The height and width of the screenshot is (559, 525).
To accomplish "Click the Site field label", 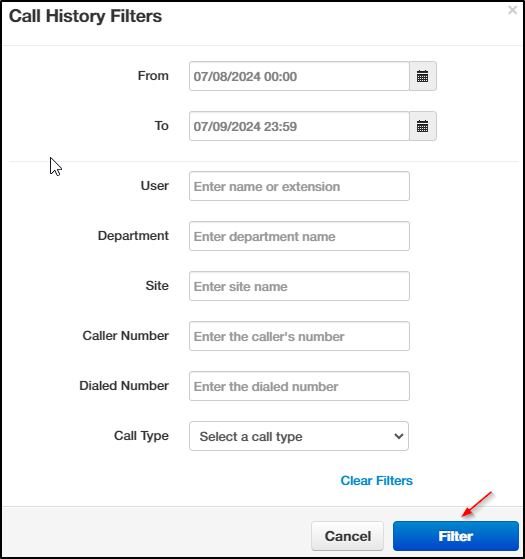I will (x=157, y=286).
